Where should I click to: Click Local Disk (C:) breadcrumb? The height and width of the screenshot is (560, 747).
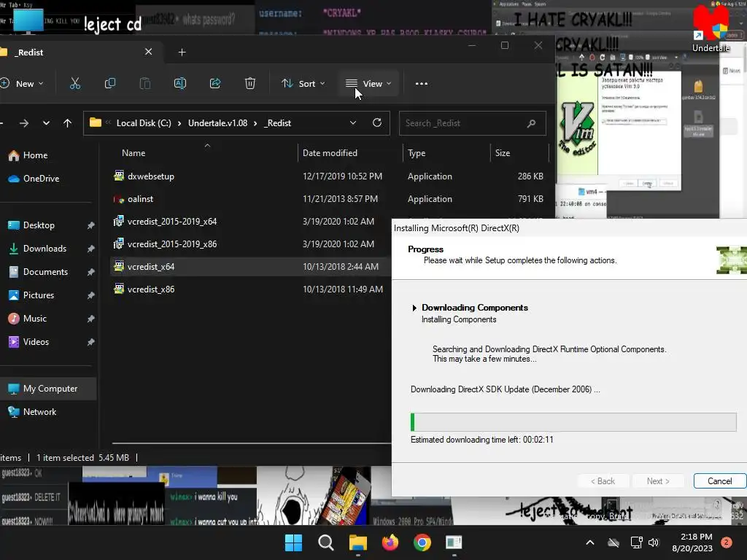144,123
